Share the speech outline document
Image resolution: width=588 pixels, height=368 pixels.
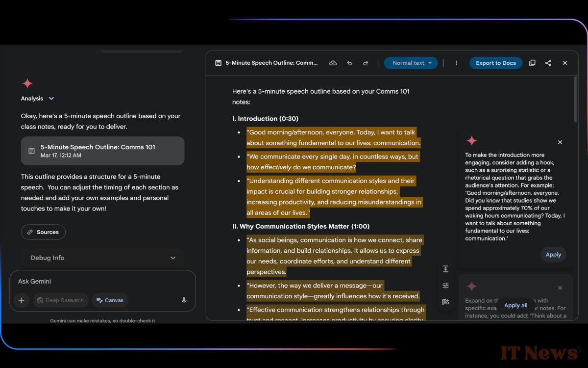click(x=548, y=63)
